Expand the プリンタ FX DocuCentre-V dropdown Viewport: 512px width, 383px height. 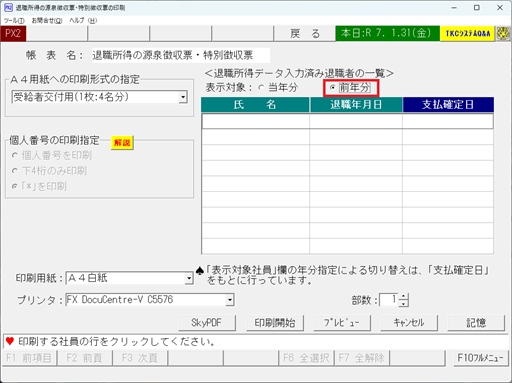tap(230, 300)
